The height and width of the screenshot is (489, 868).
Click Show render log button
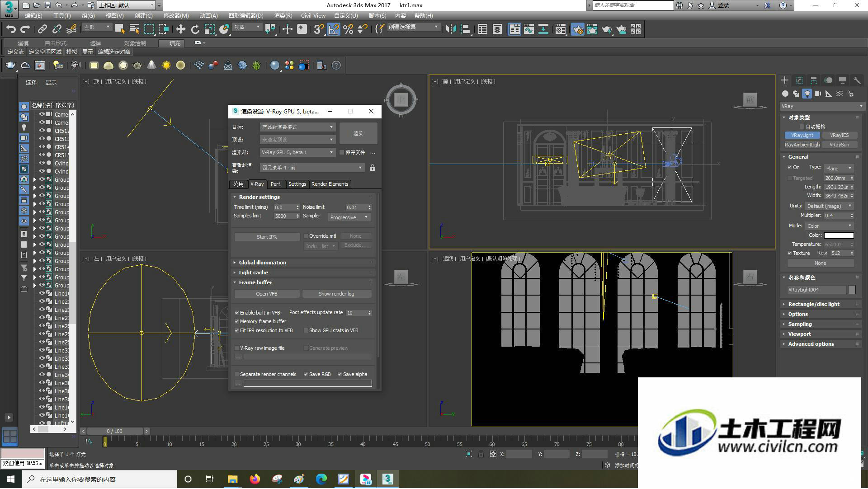tap(336, 294)
